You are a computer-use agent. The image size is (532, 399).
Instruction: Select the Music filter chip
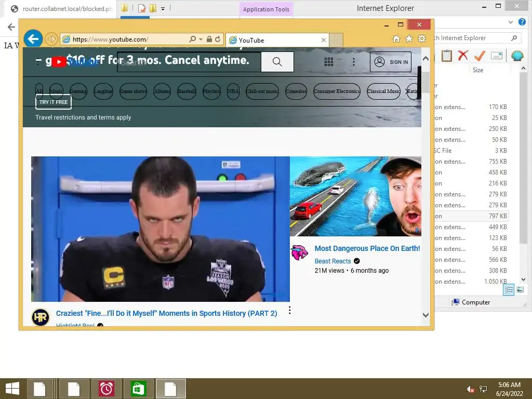pyautogui.click(x=56, y=91)
